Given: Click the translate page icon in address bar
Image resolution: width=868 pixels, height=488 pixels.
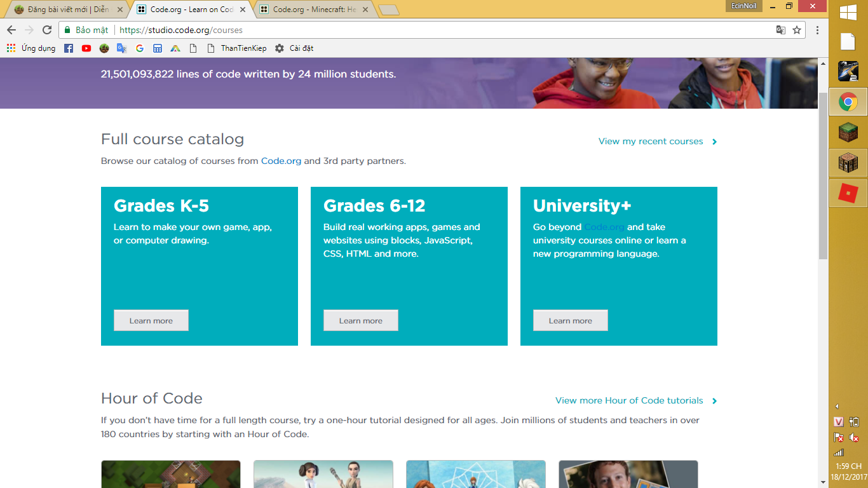Looking at the screenshot, I should [x=781, y=30].
